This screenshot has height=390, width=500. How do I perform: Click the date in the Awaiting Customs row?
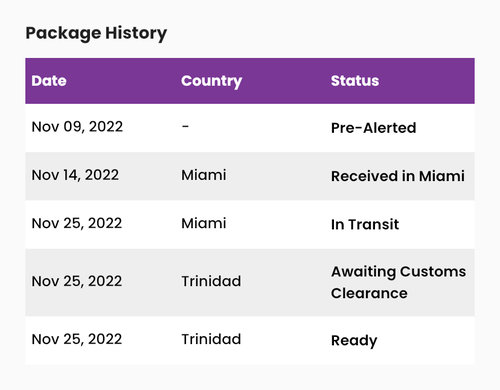tap(77, 282)
